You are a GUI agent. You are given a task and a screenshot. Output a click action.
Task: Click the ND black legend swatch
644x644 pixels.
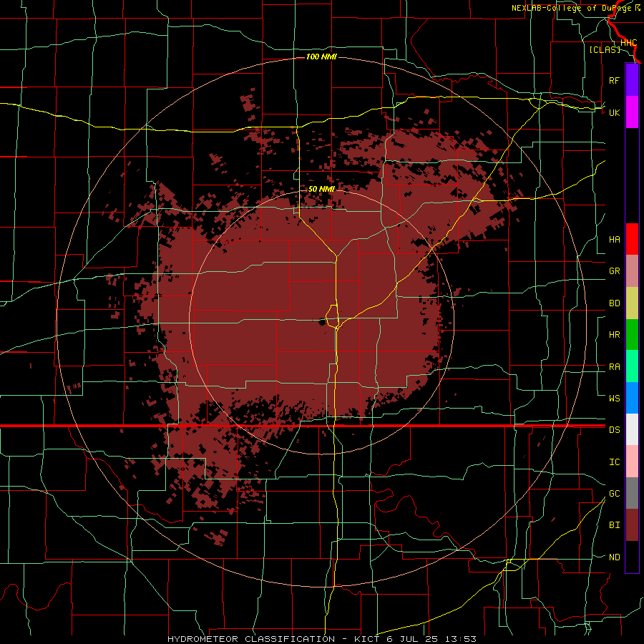[x=632, y=557]
